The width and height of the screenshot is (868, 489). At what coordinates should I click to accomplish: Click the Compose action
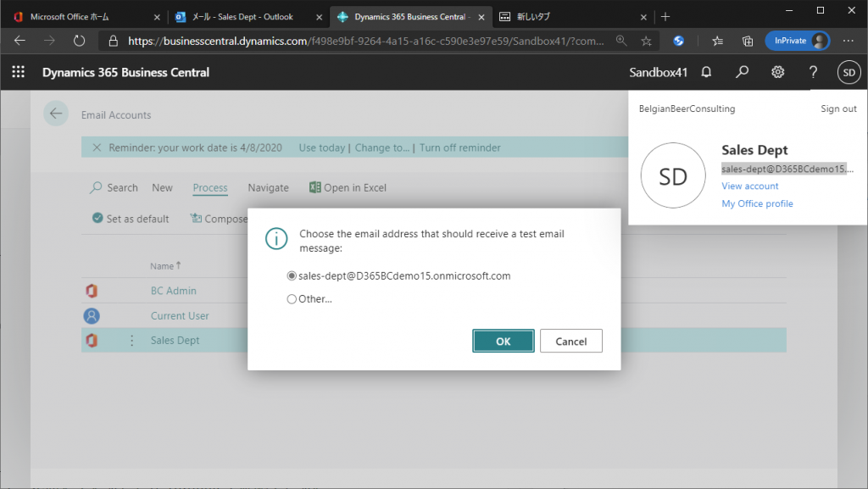[220, 219]
